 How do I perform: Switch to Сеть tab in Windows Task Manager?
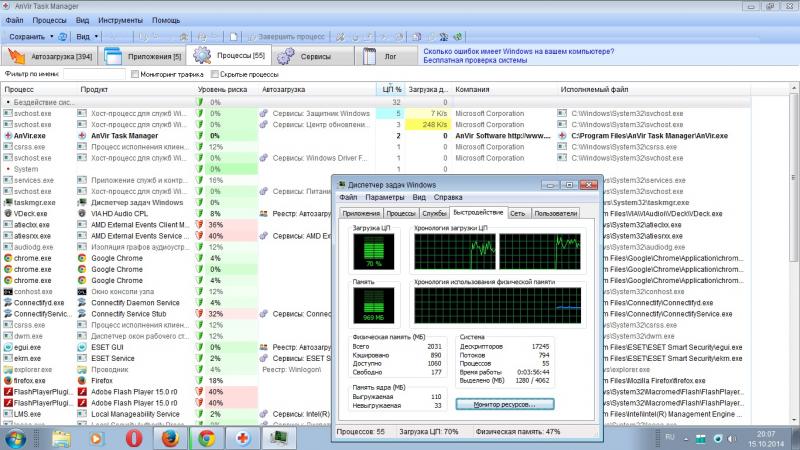pyautogui.click(x=518, y=213)
